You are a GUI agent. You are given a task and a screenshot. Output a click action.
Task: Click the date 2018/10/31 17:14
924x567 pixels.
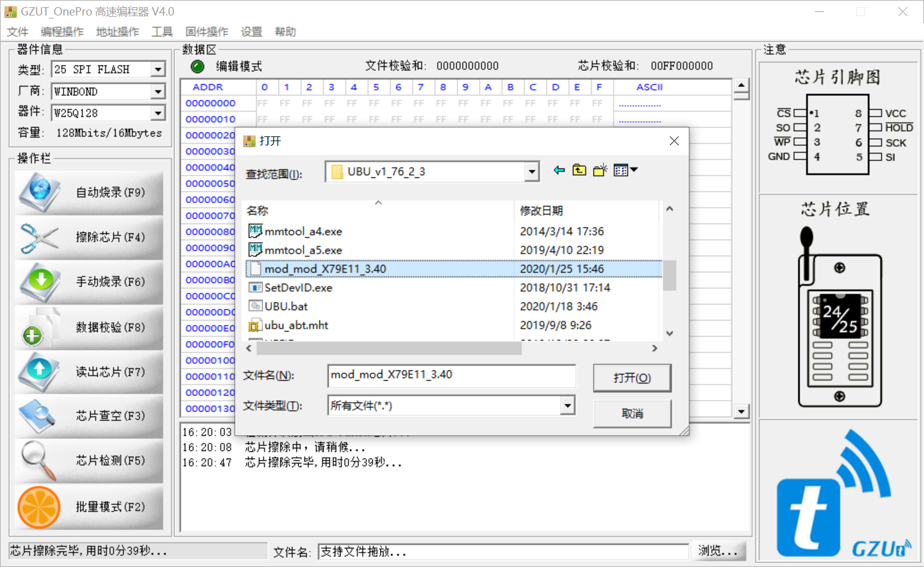[x=565, y=288]
